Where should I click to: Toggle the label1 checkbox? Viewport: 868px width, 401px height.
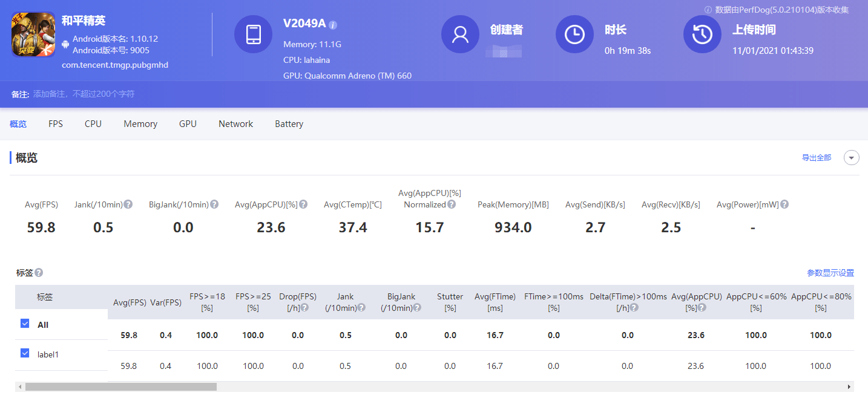[x=25, y=353]
